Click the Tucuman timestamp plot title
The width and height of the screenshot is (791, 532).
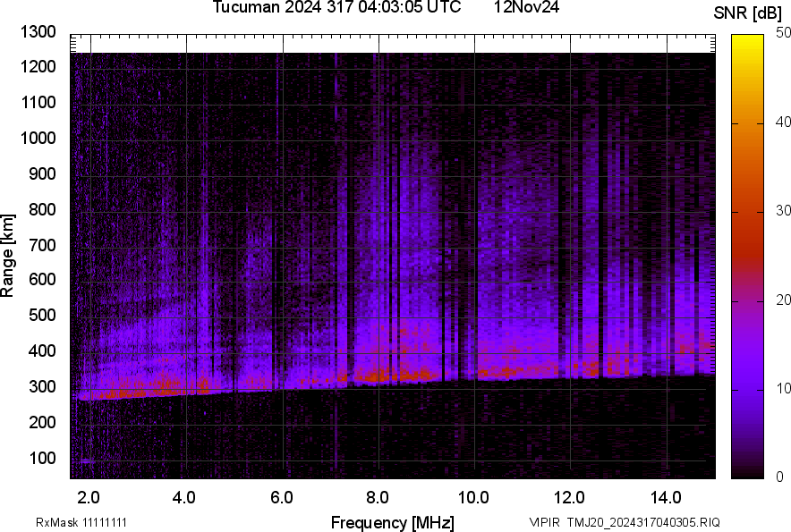click(x=336, y=8)
